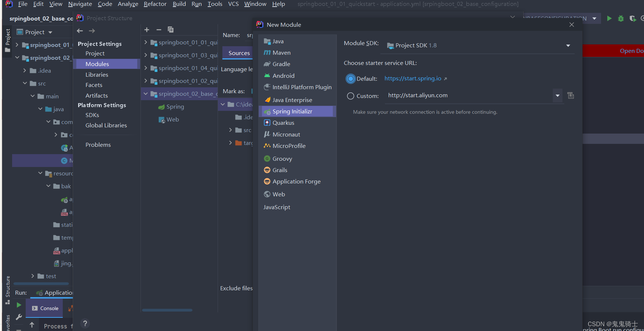Select Java module type icon
This screenshot has width=644, height=331.
pos(267,41)
